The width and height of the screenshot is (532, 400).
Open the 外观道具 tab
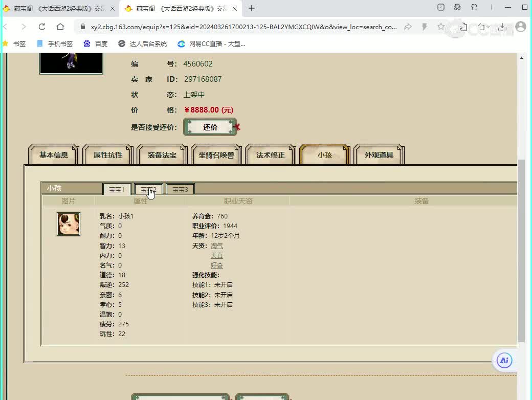tap(379, 154)
